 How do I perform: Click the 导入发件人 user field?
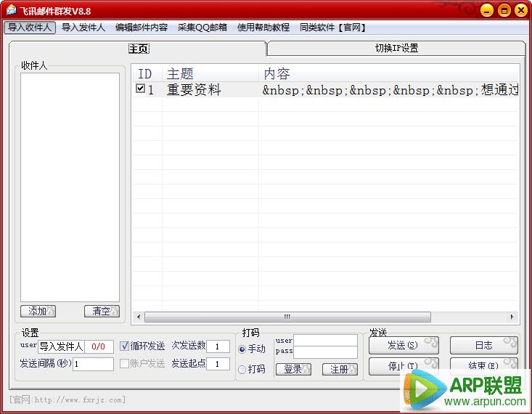click(62, 346)
